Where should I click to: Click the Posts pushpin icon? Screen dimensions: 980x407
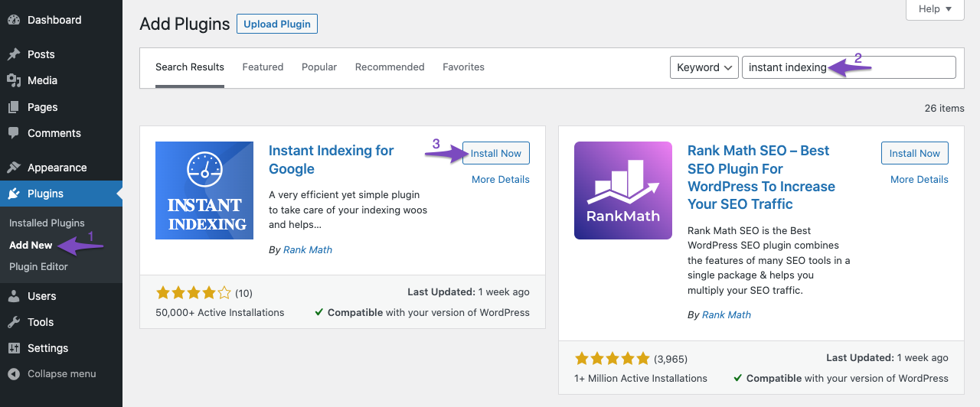point(14,54)
